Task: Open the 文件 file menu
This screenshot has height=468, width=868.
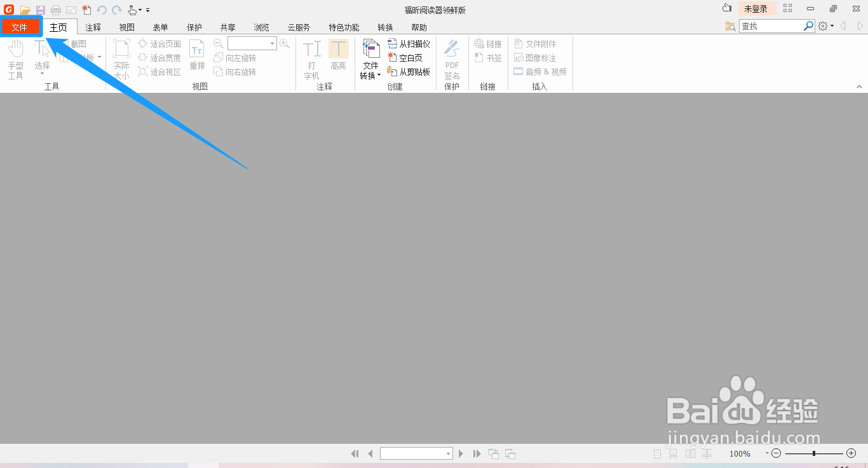Action: click(x=21, y=27)
